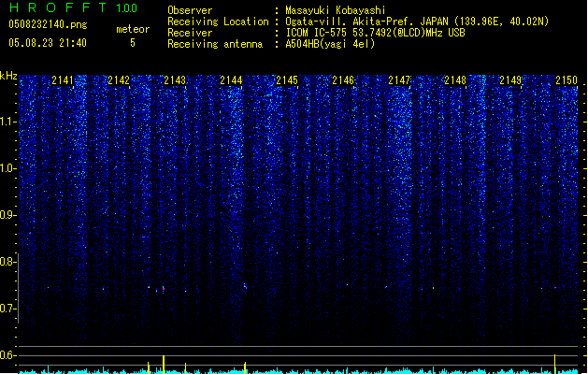Click the Receiver value ICOM IC-575
Screen dimensions: 588x374
[317, 33]
